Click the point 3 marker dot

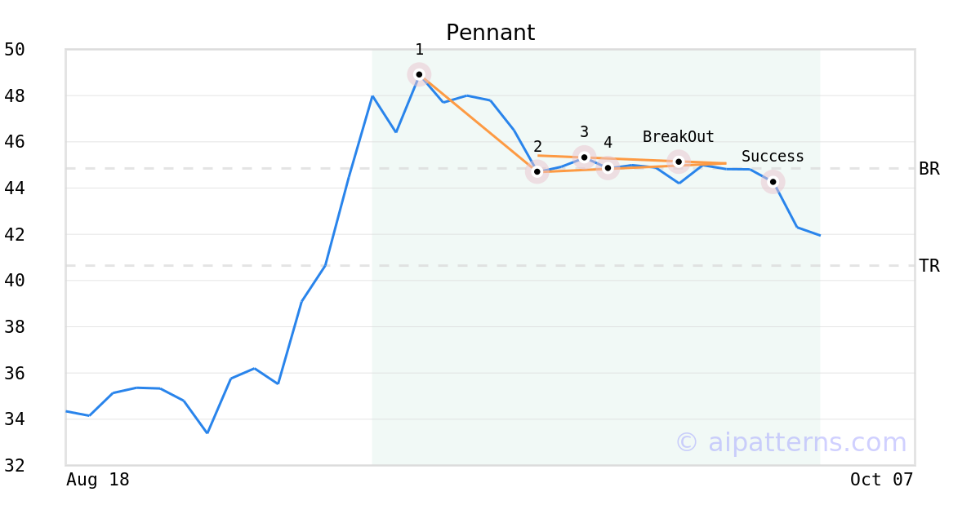tap(584, 157)
